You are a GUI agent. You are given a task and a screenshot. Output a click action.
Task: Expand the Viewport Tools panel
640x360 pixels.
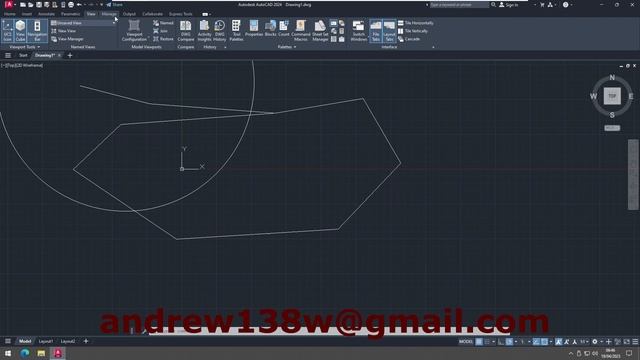(24, 47)
